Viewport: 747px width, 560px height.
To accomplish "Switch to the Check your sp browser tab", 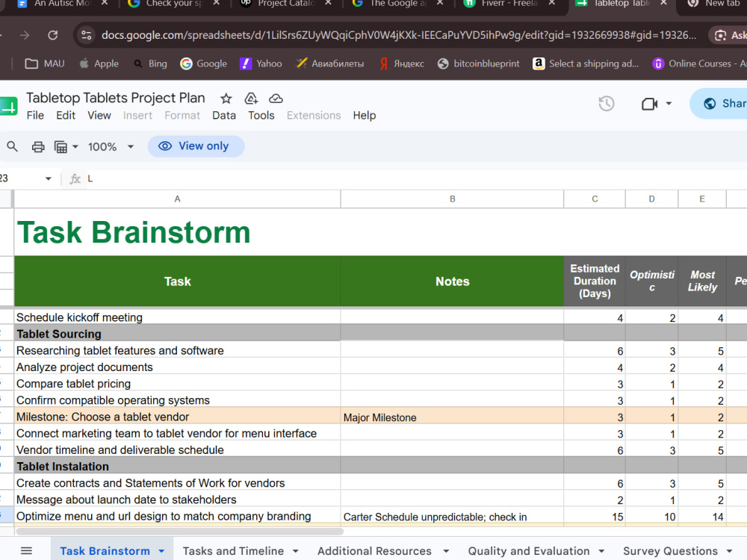I will coord(174,3).
